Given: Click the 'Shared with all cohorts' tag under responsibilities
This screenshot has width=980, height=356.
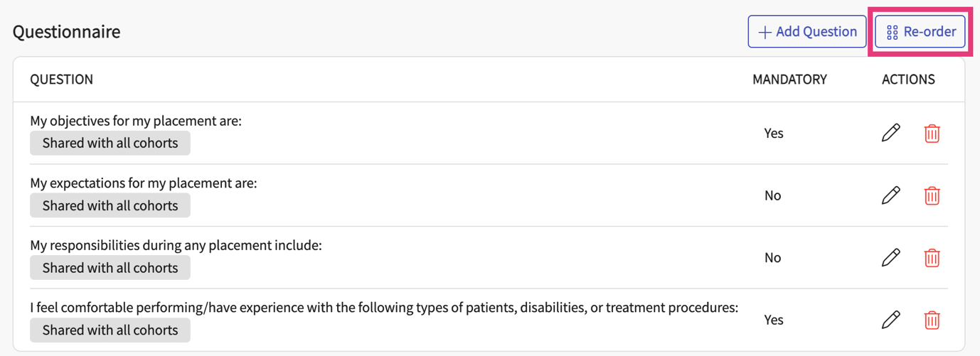Looking at the screenshot, I should tap(110, 268).
